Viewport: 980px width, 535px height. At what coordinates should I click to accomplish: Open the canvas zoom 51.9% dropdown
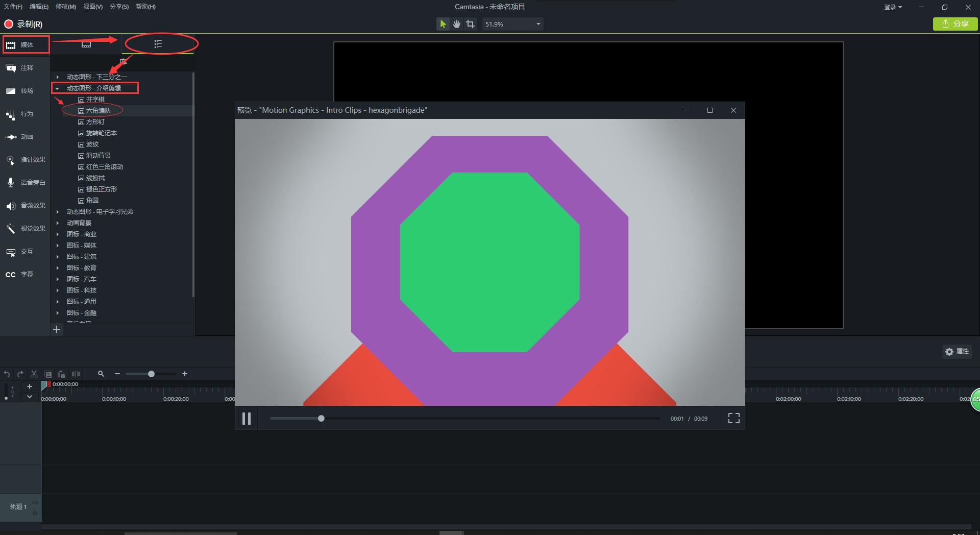click(x=538, y=24)
